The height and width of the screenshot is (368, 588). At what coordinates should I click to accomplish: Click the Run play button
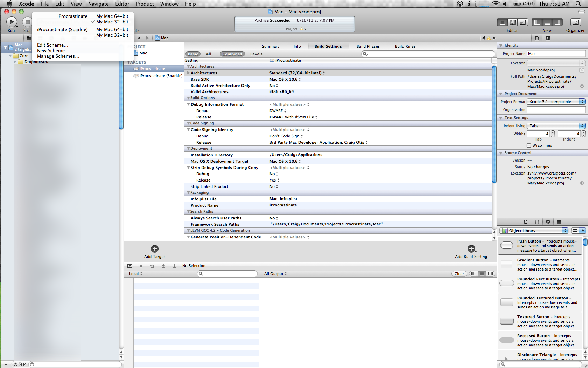(x=12, y=22)
